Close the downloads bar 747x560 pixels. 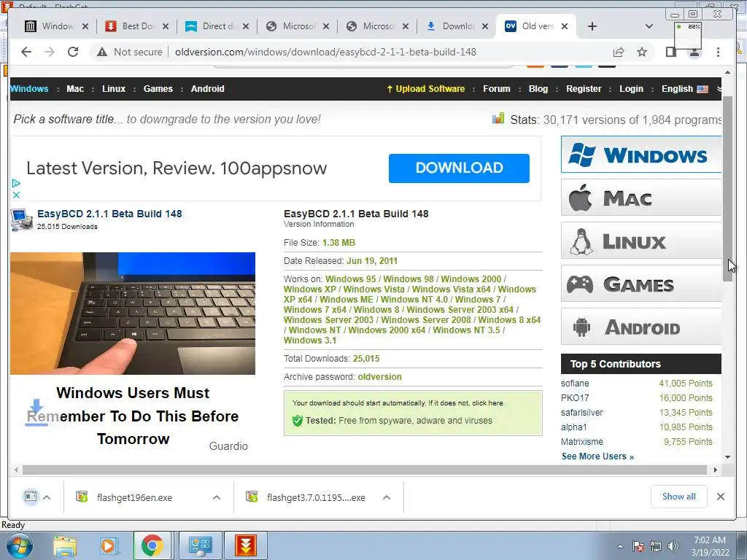click(x=720, y=497)
